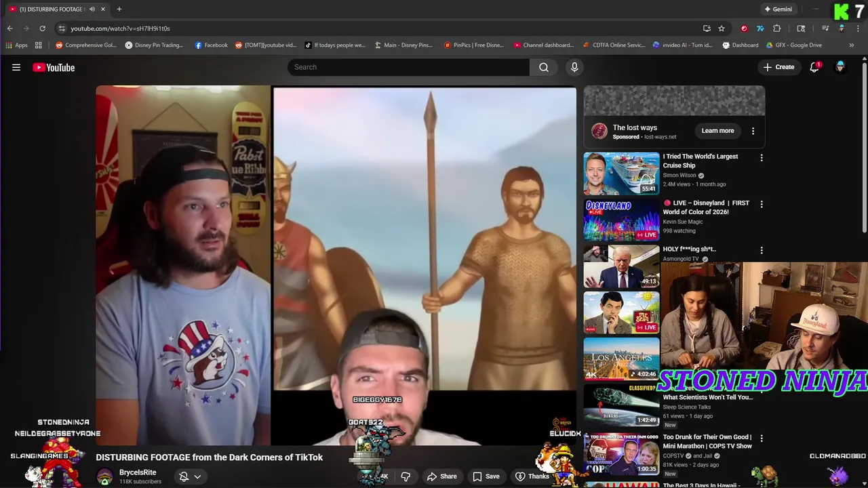Close the DISTURBING FOOTAGE browser tab
This screenshot has height=488, width=868.
(103, 9)
